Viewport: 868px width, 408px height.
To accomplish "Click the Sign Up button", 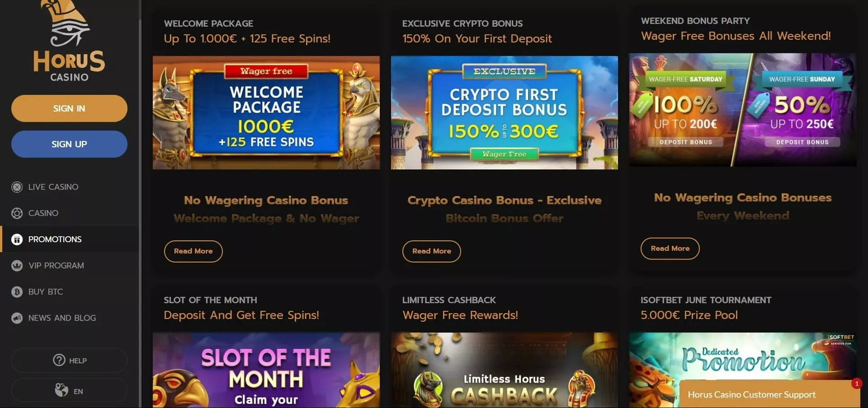I will (69, 144).
